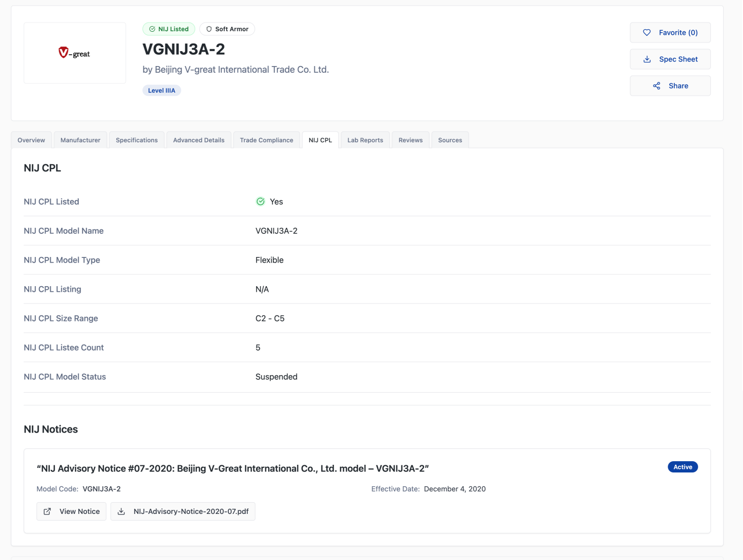Click the download icon beside Spec Sheet

click(x=647, y=59)
